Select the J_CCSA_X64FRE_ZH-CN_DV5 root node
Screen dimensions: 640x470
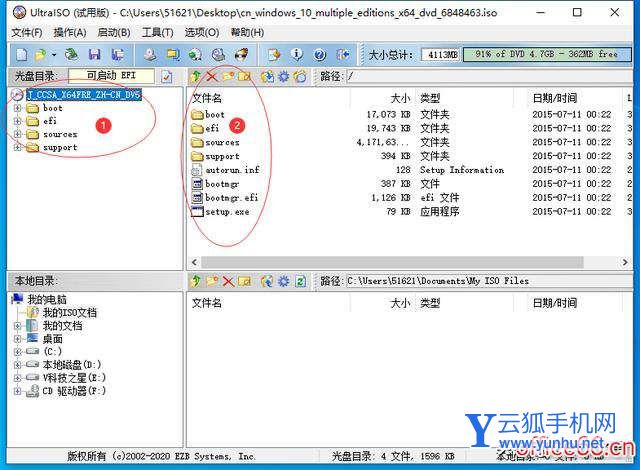point(83,95)
